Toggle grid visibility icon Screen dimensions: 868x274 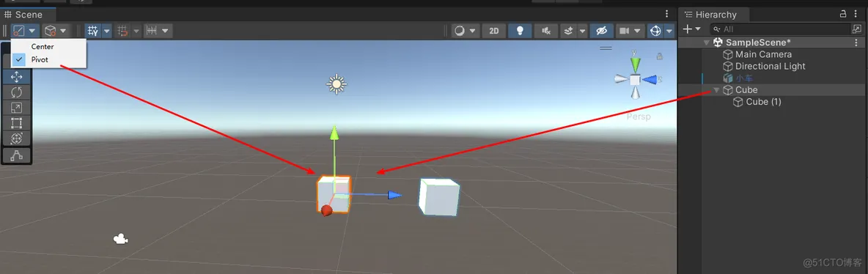[92, 31]
